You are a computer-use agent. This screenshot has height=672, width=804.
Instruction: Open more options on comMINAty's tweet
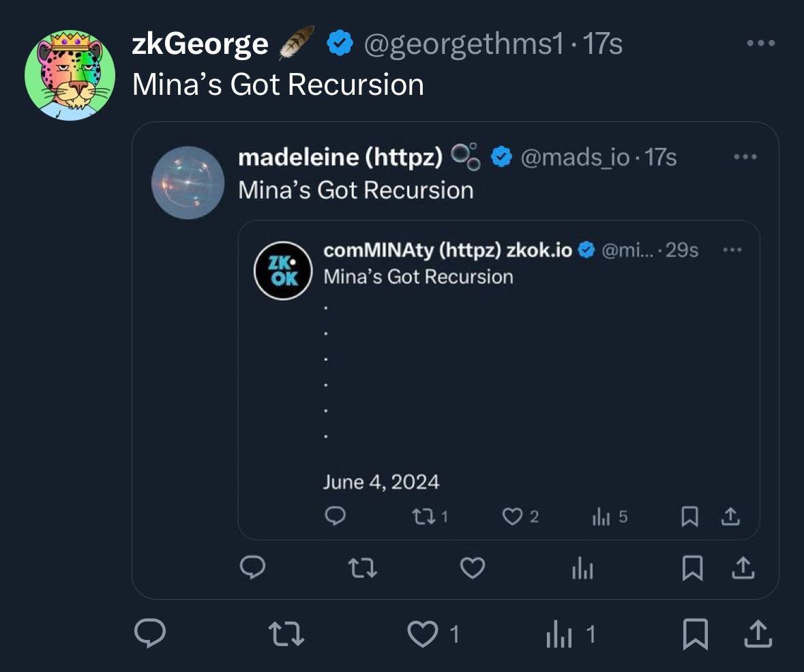point(732,250)
